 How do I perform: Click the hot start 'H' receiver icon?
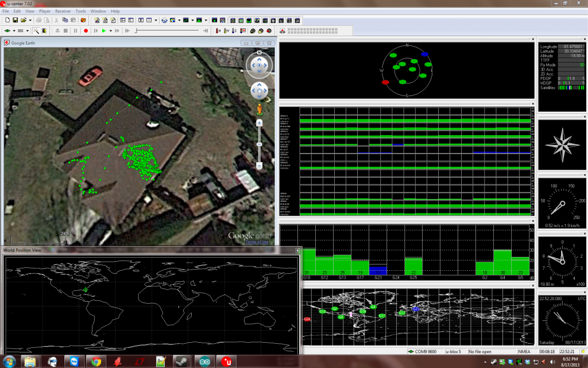pos(218,30)
